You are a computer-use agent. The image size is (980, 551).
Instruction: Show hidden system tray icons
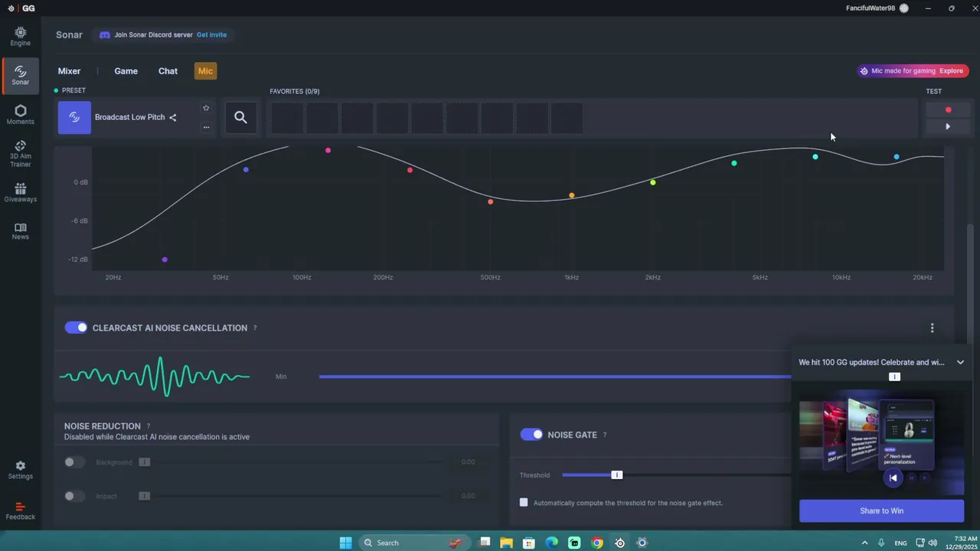(865, 543)
